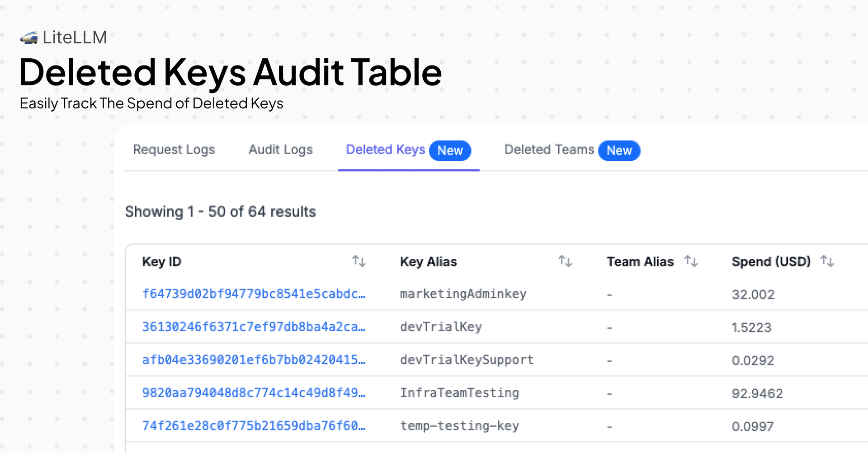Click the New badge beside Deleted Teams
868x453 pixels.
pyautogui.click(x=619, y=150)
